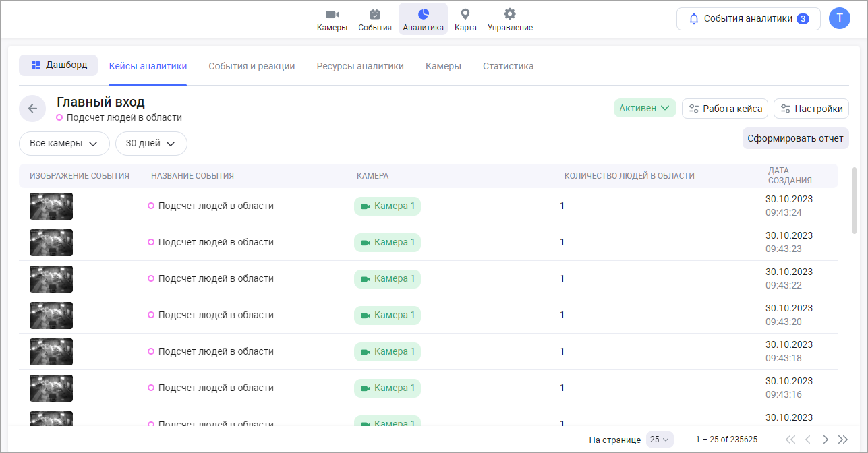Viewport: 868px width, 453px height.
Task: Switch to События и реакции tab
Action: click(x=252, y=66)
